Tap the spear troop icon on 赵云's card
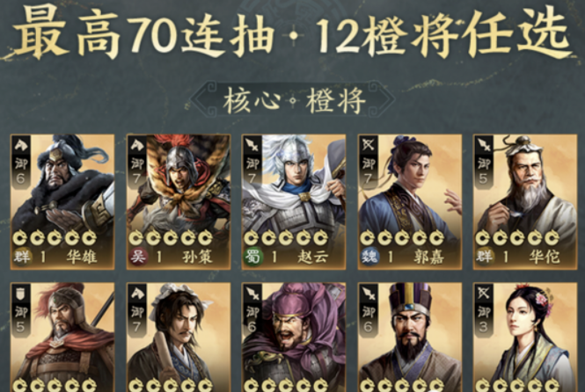The width and height of the screenshot is (585, 392). [252, 144]
